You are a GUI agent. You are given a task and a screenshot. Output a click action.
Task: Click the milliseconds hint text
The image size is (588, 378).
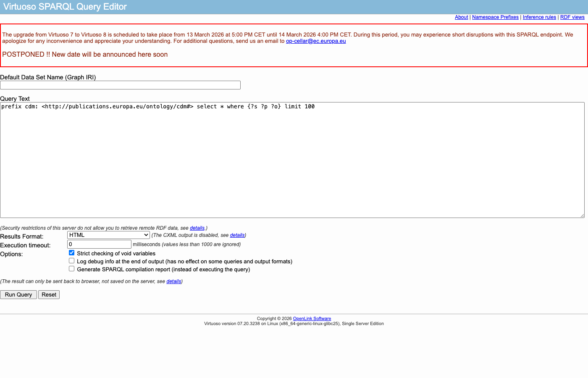(187, 244)
